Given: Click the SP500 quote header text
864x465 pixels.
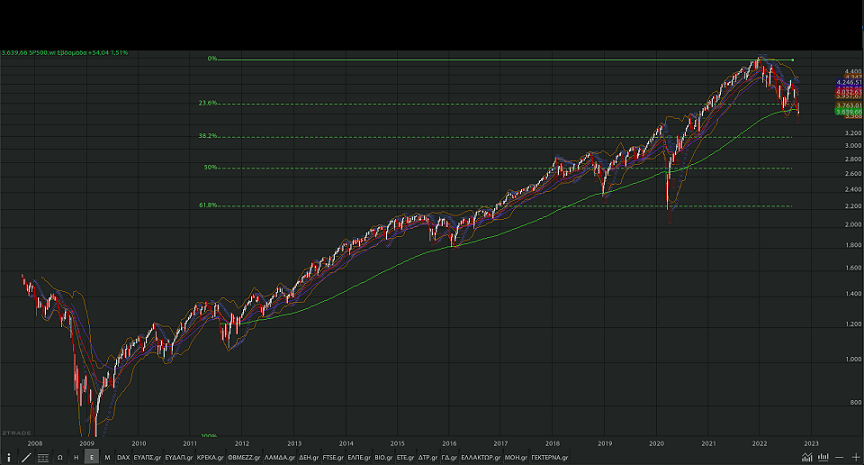Looking at the screenshot, I should pos(65,53).
